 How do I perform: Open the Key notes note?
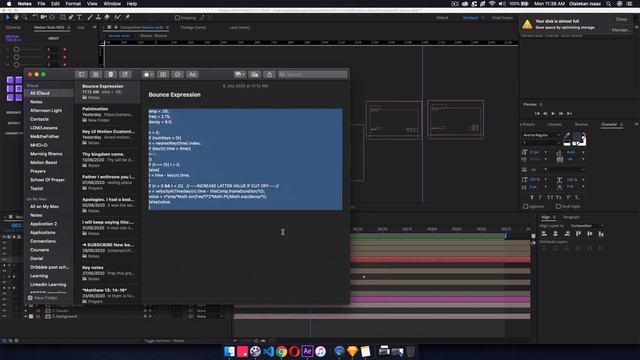pos(107,273)
